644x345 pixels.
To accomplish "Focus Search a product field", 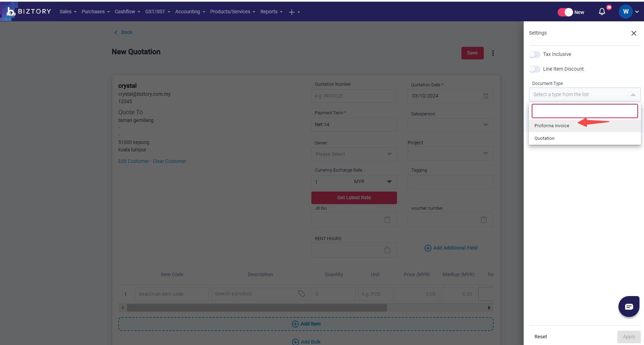I will [260, 294].
